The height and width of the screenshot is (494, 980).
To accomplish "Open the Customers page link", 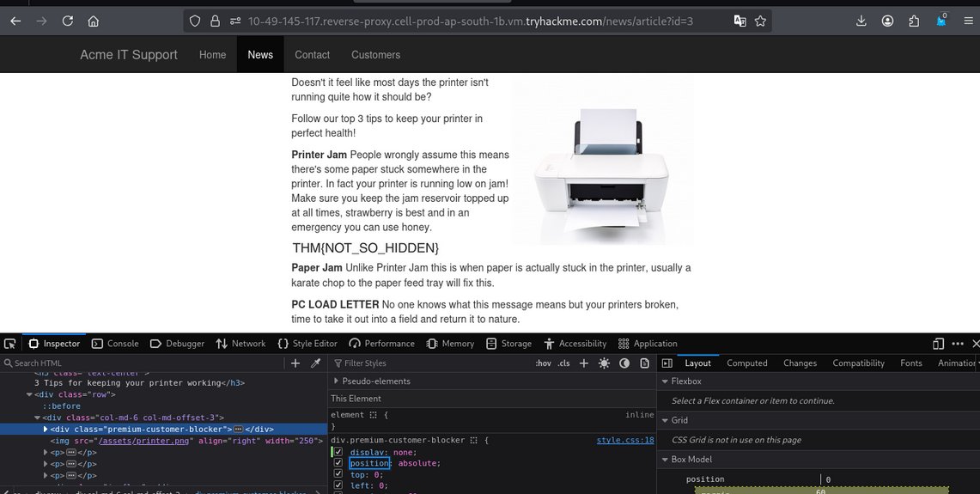I will click(375, 55).
